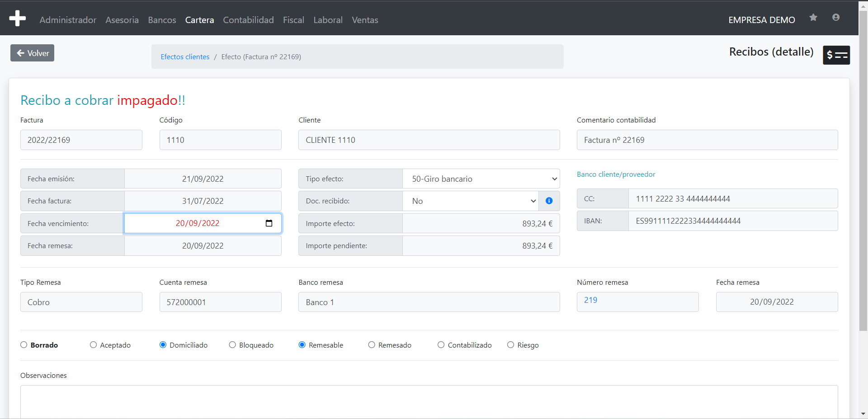Select the Aceptado radio button
Screen dimensions: 868x419
click(93, 345)
